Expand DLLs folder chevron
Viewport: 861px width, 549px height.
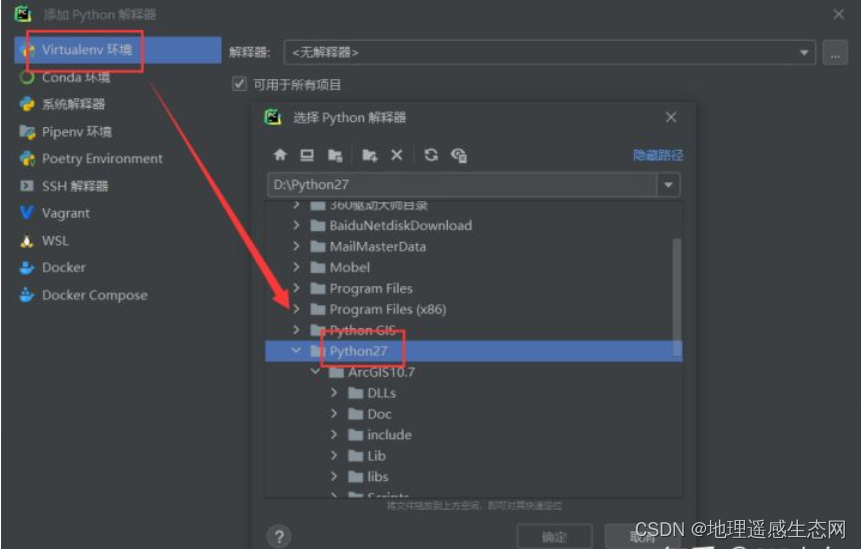click(334, 393)
